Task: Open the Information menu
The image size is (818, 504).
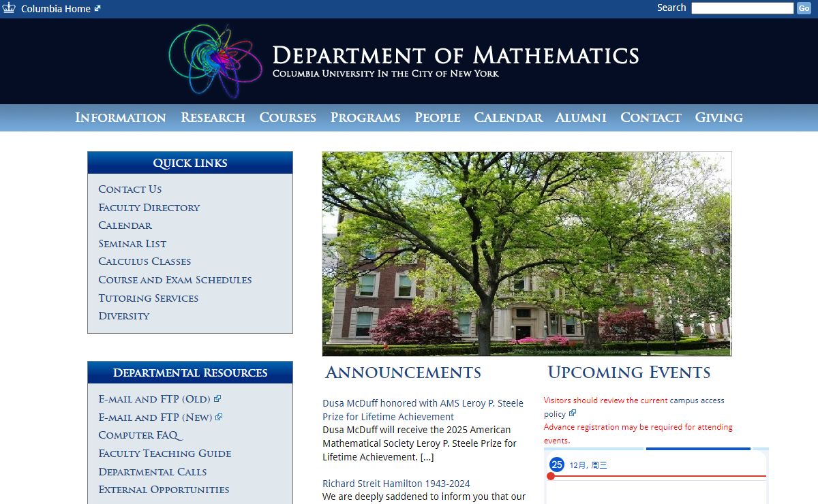Action: [121, 118]
